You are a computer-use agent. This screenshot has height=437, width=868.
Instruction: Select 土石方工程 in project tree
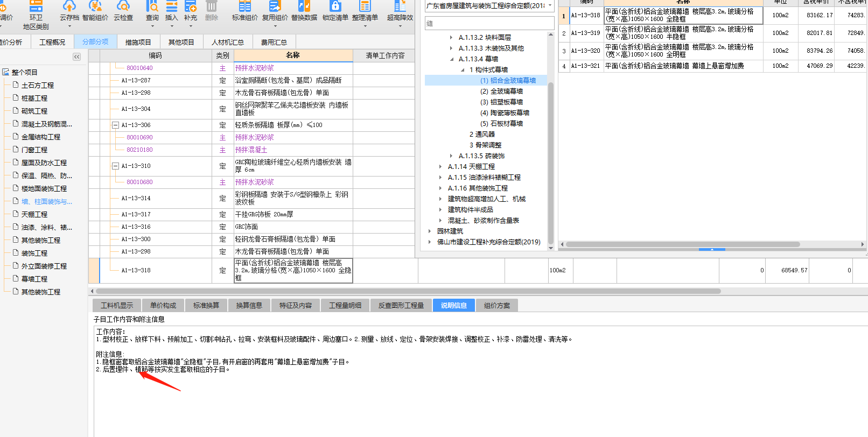click(38, 85)
